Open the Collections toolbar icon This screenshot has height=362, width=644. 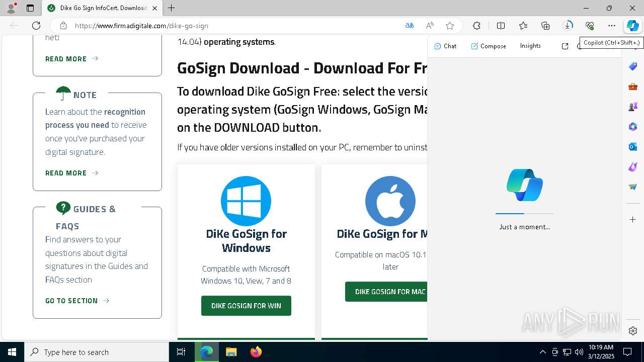pyautogui.click(x=545, y=26)
